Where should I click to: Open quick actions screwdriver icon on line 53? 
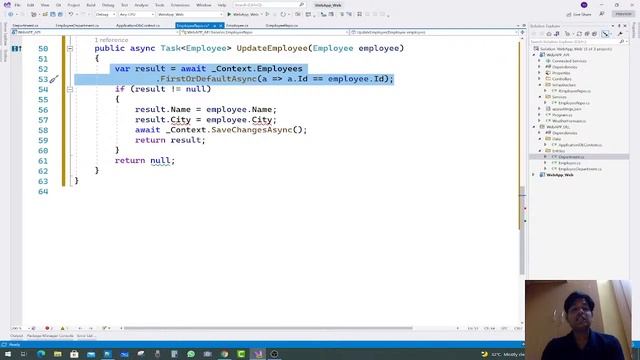click(54, 79)
